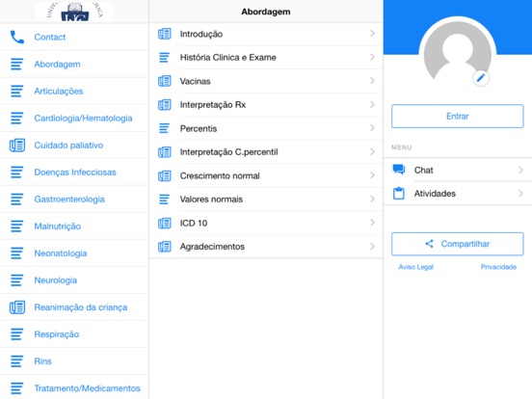This screenshot has height=399, width=532.
Task: Click the icon beside Crescimento normal
Action: pos(165,175)
